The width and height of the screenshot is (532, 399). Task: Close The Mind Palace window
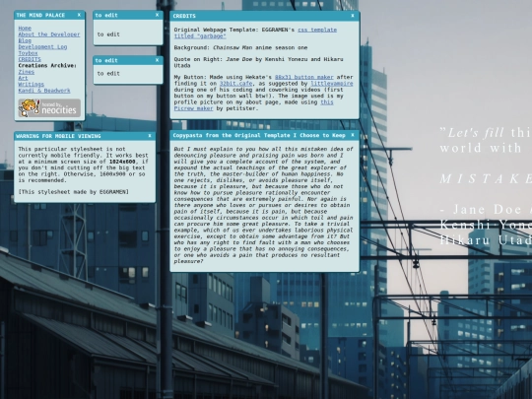(x=79, y=15)
